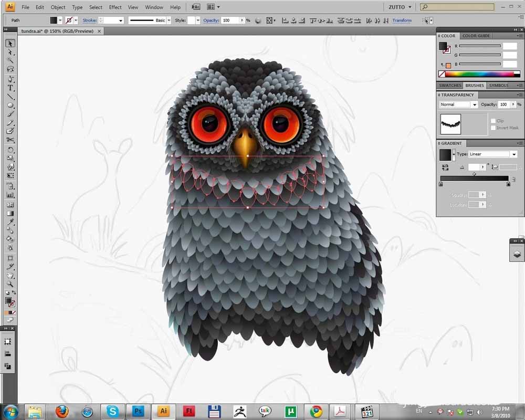Open the ZUTTO workspace switcher
The height and width of the screenshot is (420, 525).
[x=400, y=7]
